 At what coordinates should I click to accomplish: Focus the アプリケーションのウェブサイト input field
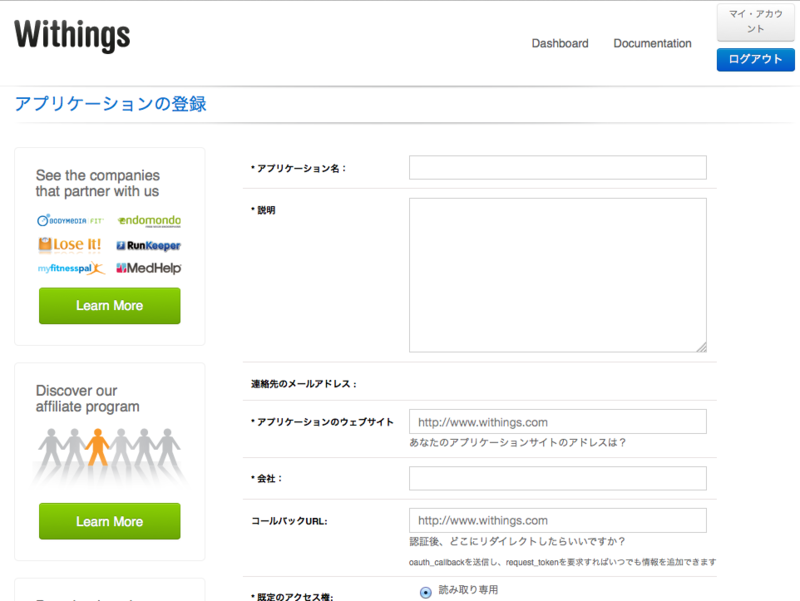558,421
